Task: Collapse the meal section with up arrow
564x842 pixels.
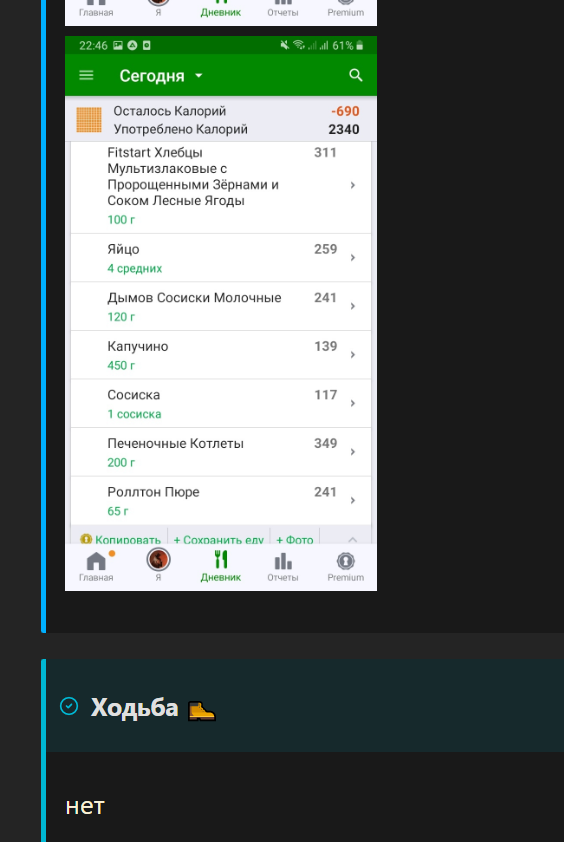Action: coord(353,539)
